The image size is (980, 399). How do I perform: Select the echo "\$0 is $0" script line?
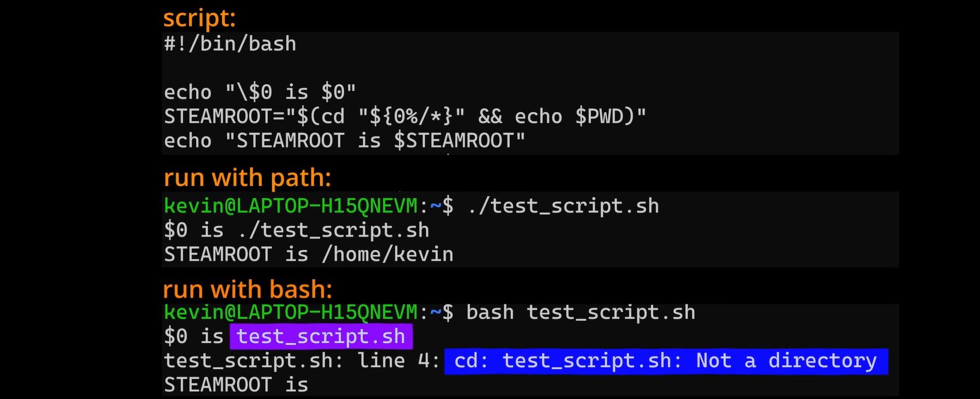tap(260, 92)
